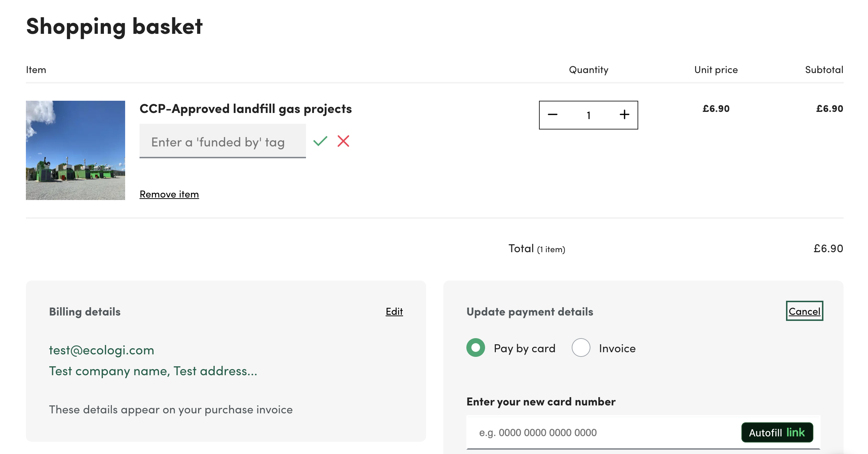Click the CCP-Approved landfill gas projects title
This screenshot has height=454, width=868.
(246, 109)
